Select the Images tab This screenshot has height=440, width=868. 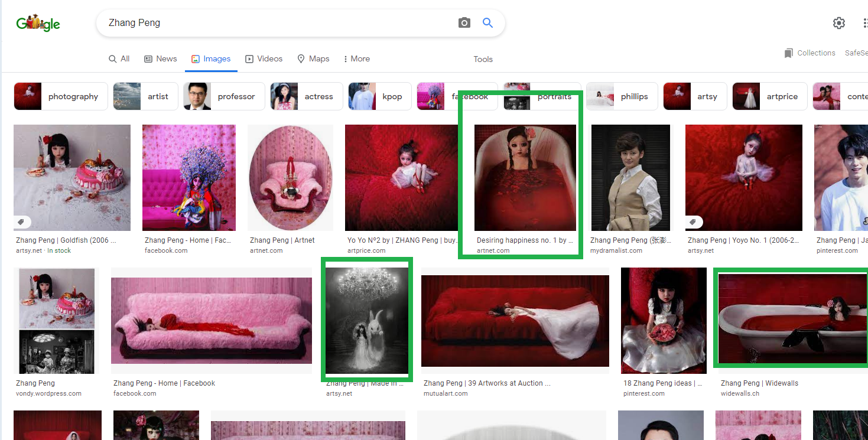211,58
